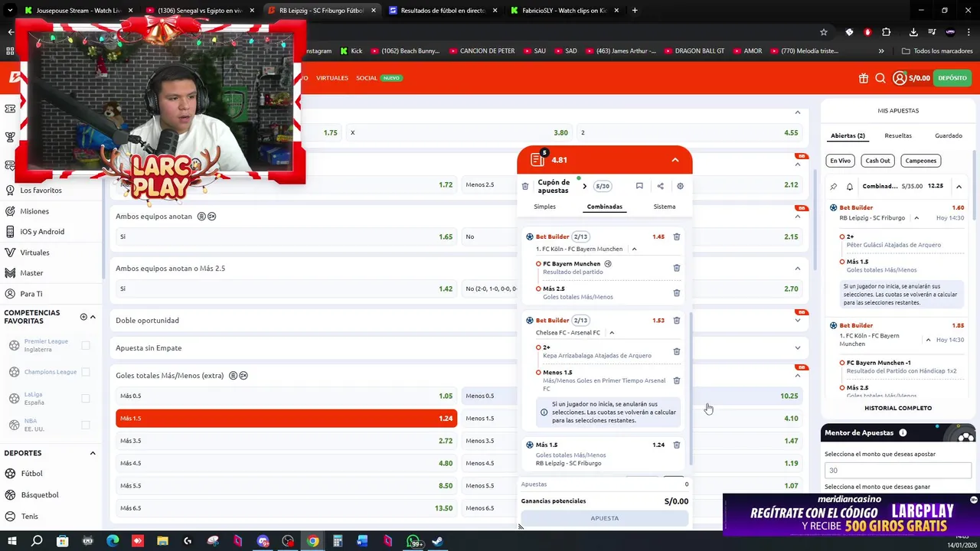Toggle notifications bell for Combinada bet
The image size is (980, 551).
[850, 187]
